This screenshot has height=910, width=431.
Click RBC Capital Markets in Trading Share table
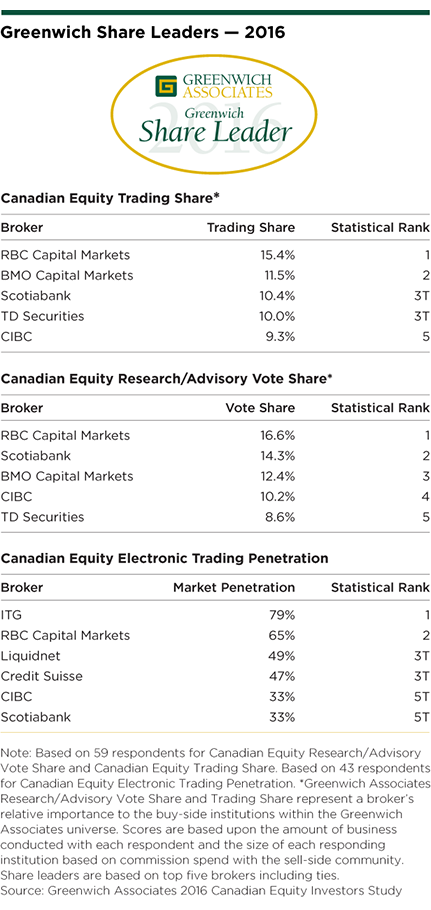(65, 255)
